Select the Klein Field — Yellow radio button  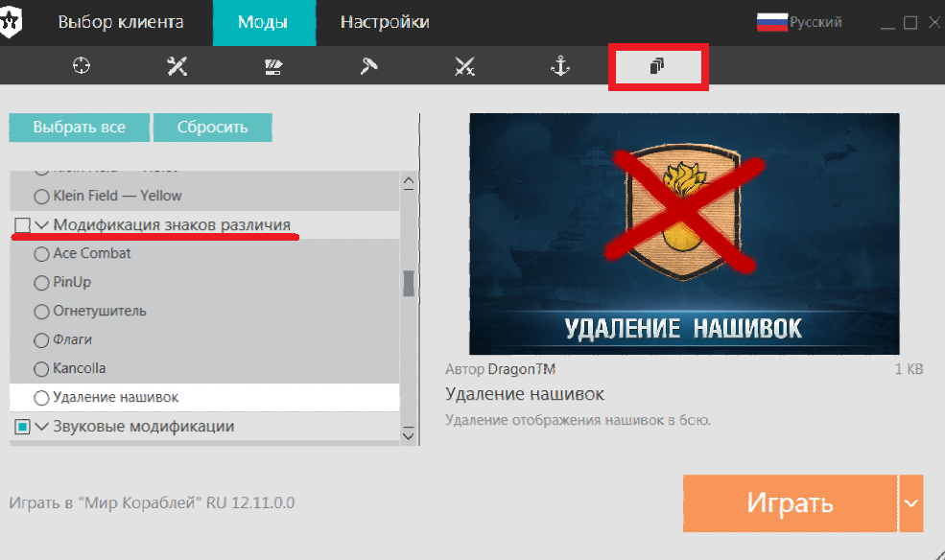tap(41, 197)
